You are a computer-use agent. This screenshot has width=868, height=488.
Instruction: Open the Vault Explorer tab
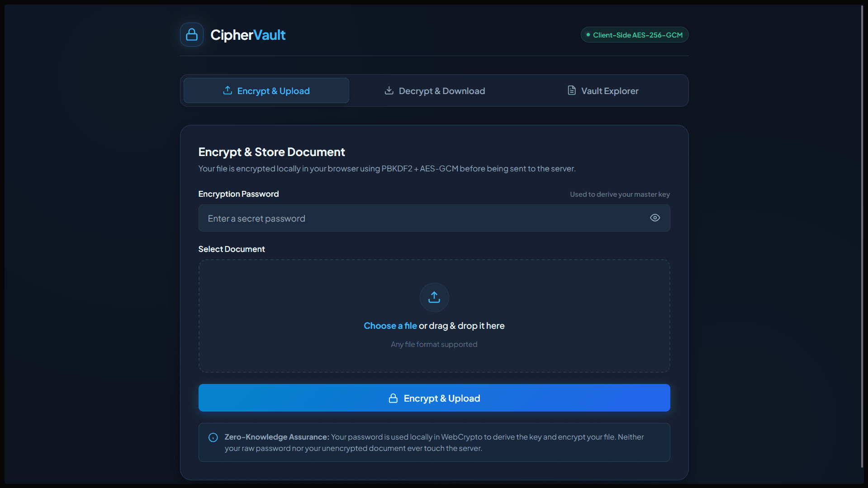602,90
